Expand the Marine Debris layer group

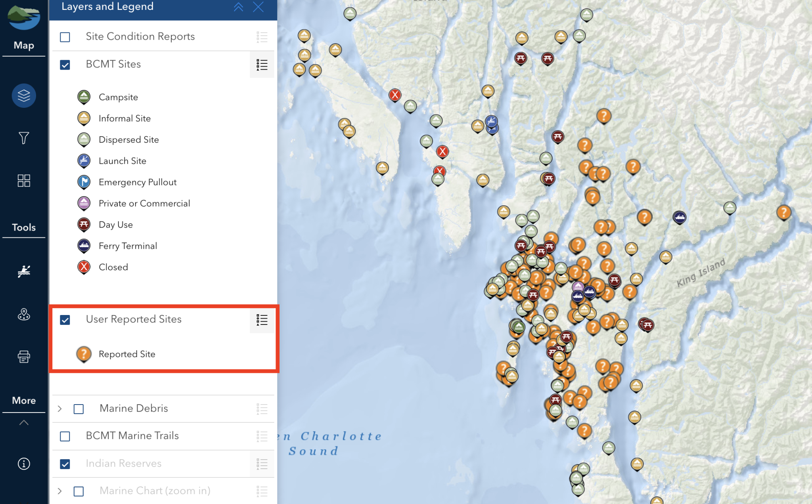60,409
